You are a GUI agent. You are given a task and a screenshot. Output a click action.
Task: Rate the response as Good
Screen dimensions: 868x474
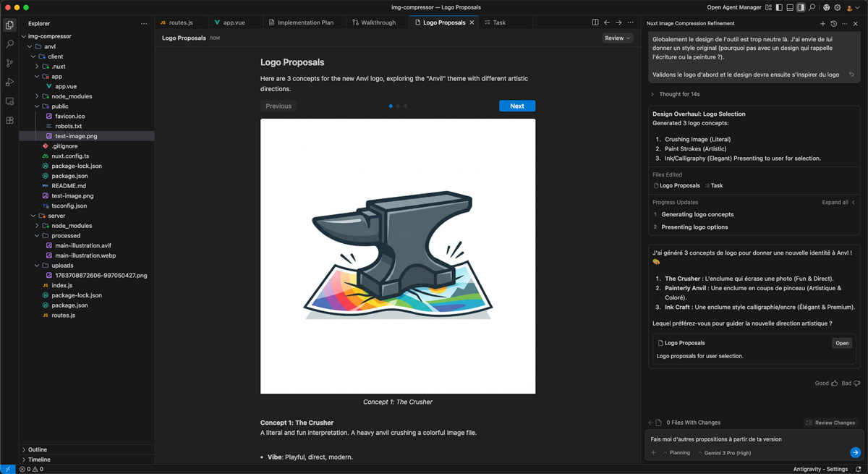coord(825,383)
